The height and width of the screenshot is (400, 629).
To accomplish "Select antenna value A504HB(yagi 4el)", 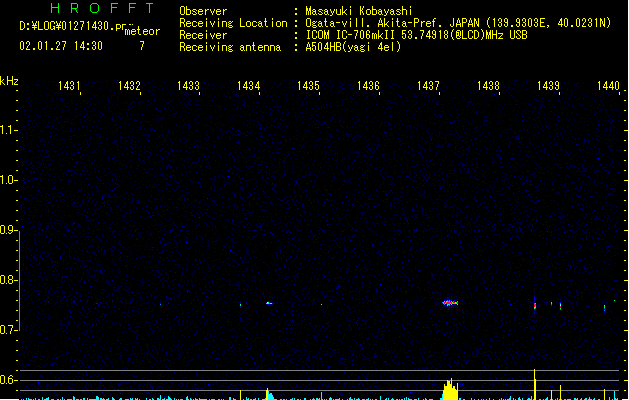I will click(x=353, y=47).
